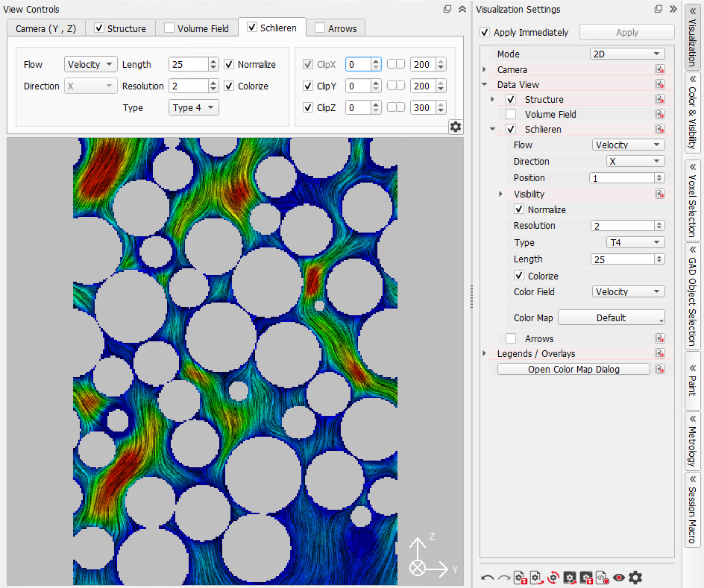This screenshot has width=704, height=588.
Task: Switch to the Arrows tab
Action: (336, 28)
